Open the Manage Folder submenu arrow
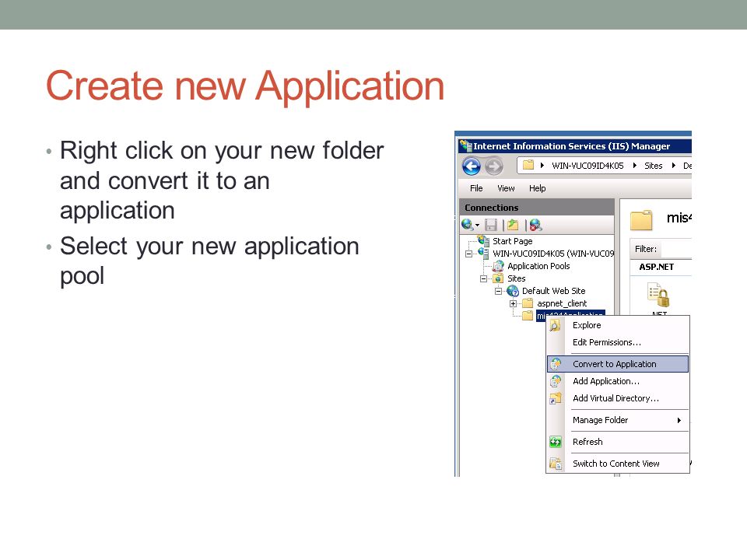This screenshot has height=560, width=747. [x=679, y=421]
